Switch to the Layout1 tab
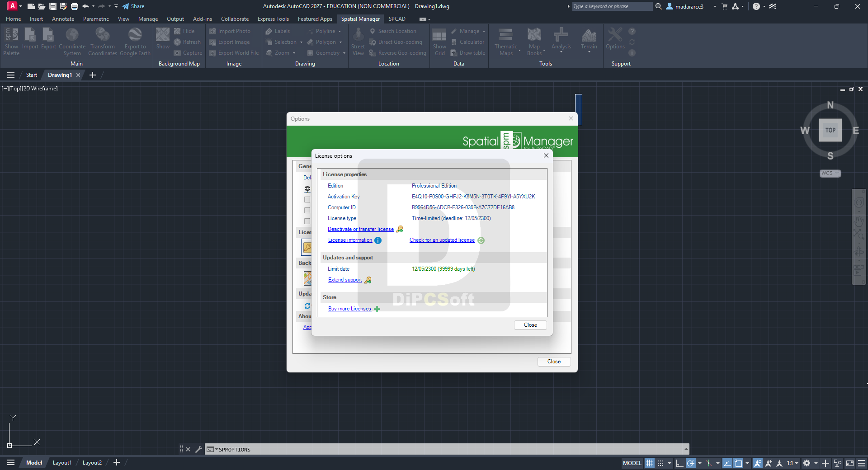Screen dimensions: 868x470 point(62,463)
